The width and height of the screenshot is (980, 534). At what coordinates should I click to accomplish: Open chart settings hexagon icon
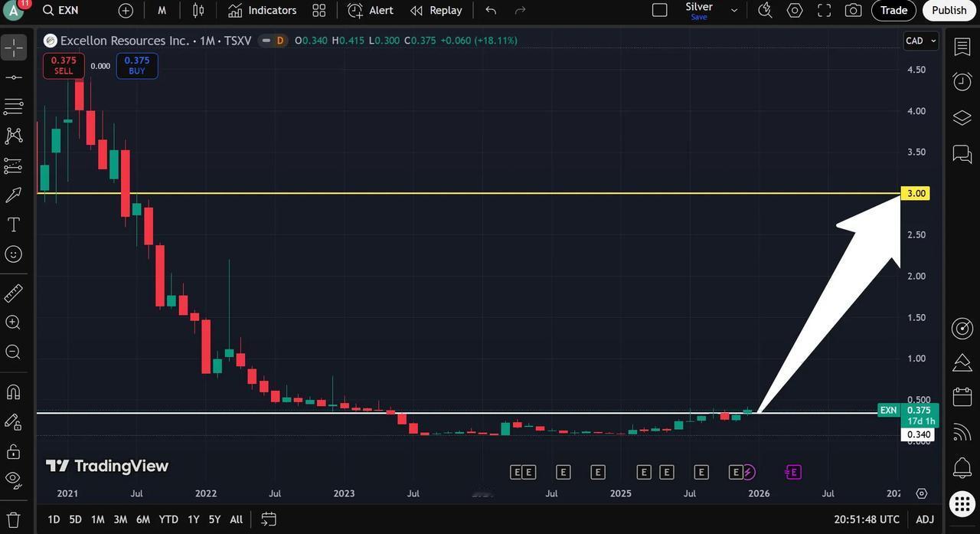[795, 10]
